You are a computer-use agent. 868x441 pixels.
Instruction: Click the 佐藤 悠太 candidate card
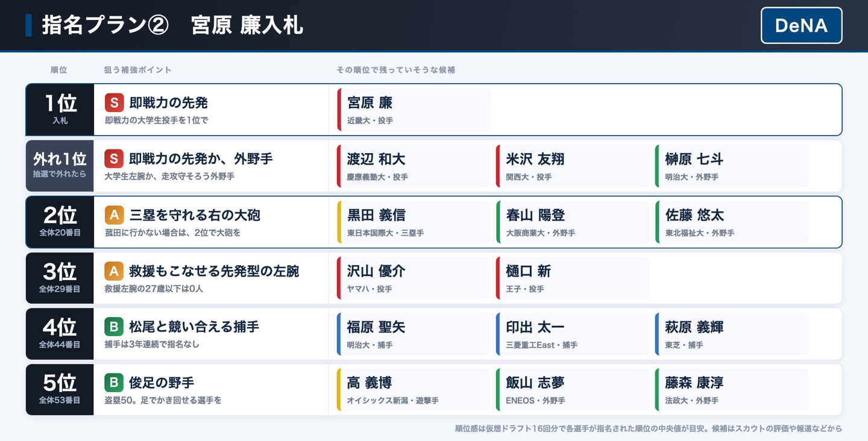732,222
